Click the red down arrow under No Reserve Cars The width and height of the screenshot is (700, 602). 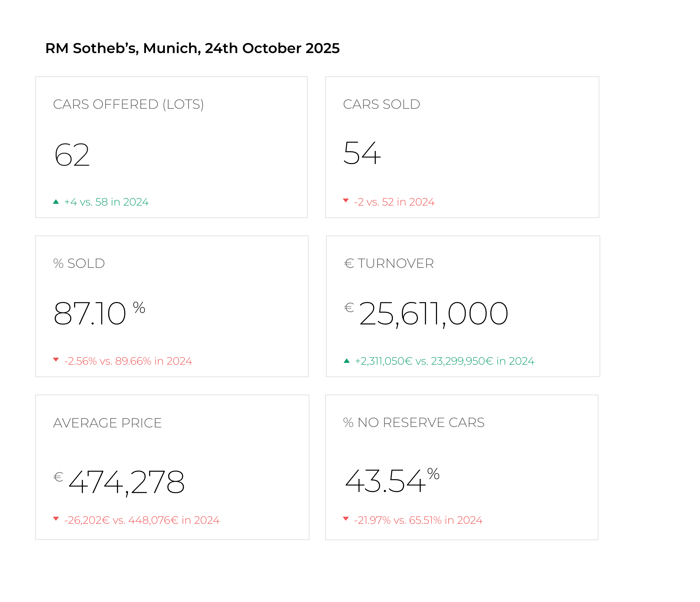click(x=346, y=518)
